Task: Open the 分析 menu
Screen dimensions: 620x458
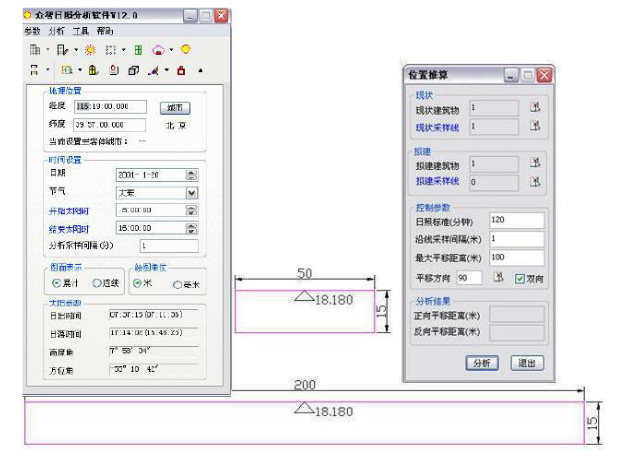Action: [56, 32]
